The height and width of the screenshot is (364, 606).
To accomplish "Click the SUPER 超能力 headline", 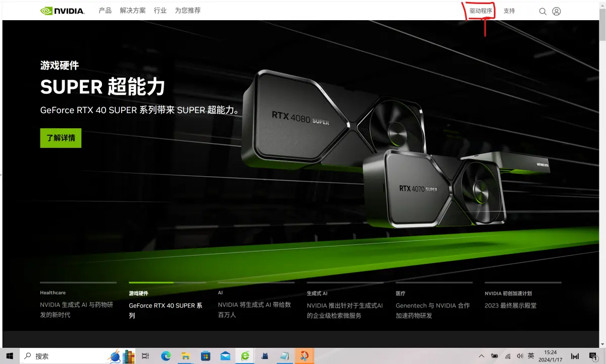I will 103,87.
